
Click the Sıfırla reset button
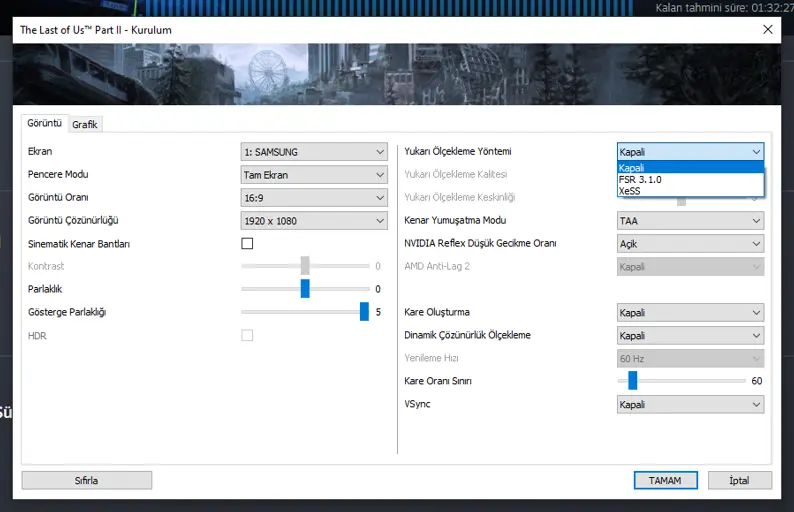(x=87, y=480)
